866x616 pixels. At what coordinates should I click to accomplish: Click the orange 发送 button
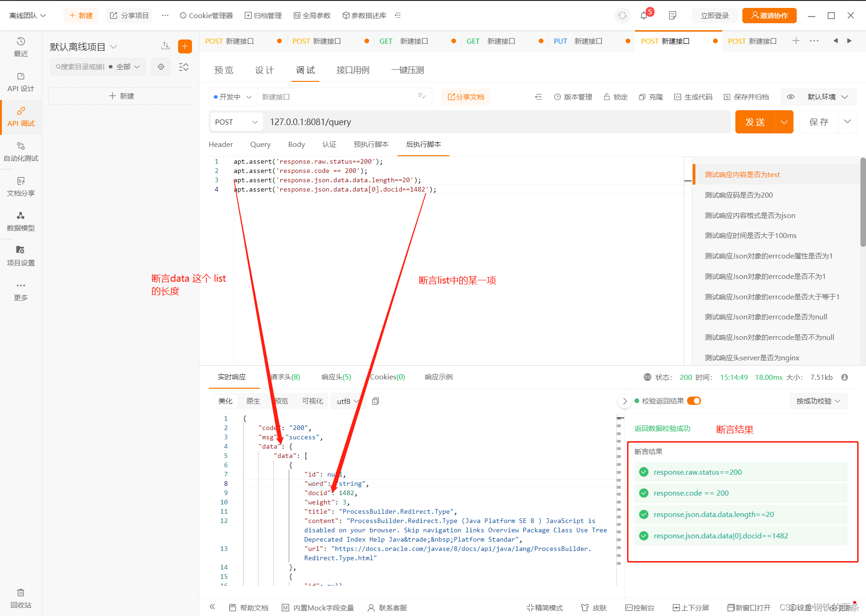point(755,122)
